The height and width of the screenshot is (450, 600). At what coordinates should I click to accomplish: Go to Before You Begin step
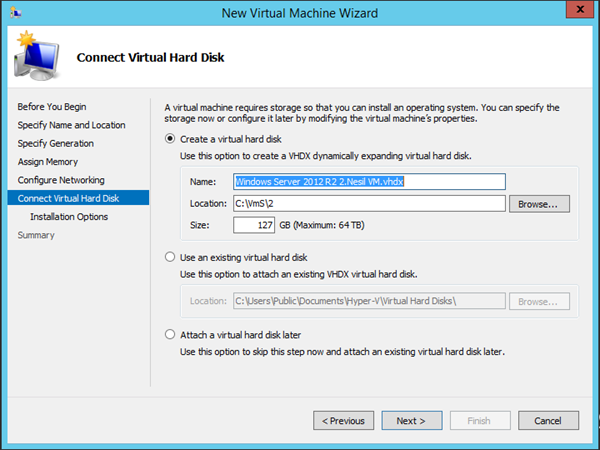[53, 107]
